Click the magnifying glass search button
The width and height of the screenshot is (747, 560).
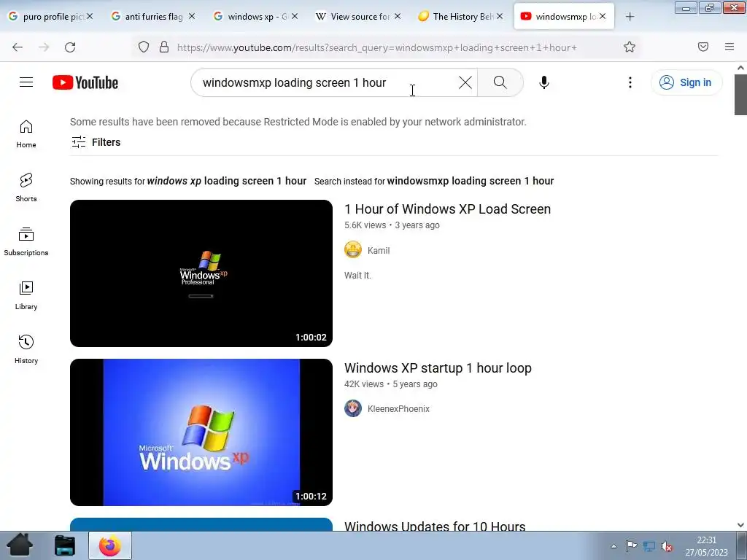click(x=500, y=82)
